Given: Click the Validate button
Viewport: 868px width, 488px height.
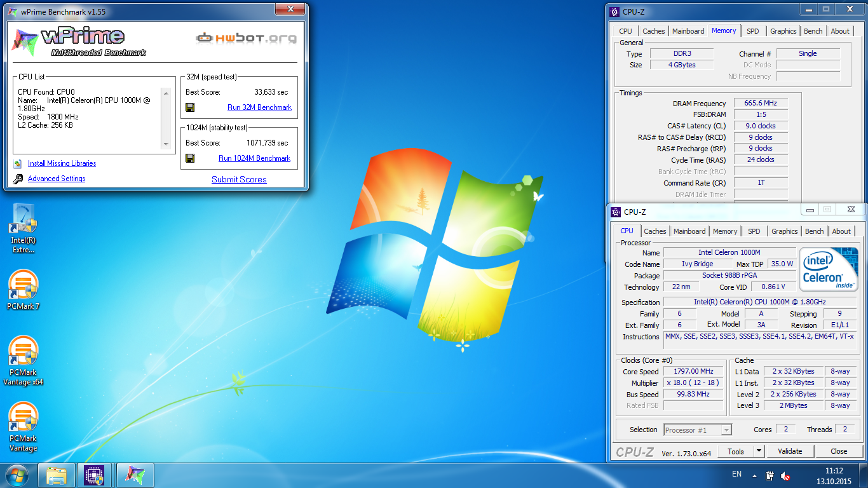Looking at the screenshot, I should [x=790, y=451].
